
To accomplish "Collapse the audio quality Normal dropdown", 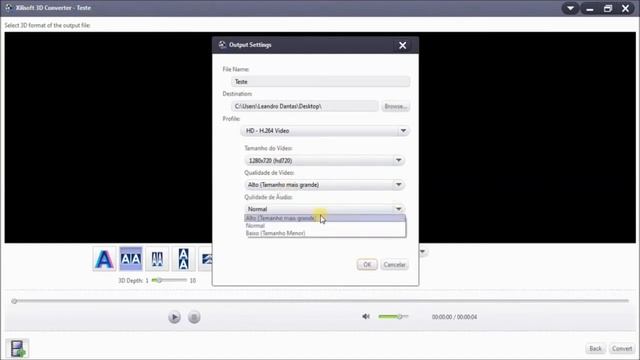I will click(324, 209).
